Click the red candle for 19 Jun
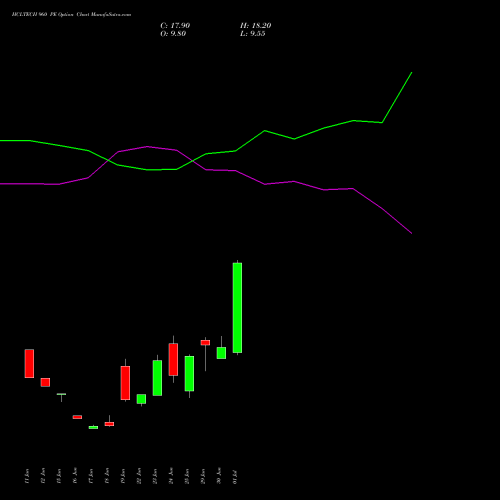Screen dimensions: 500x500 125,383
